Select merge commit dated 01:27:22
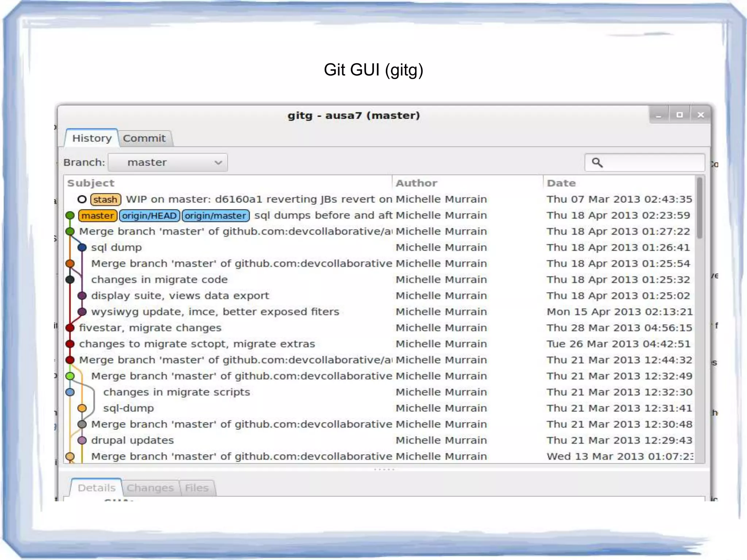 click(379, 232)
